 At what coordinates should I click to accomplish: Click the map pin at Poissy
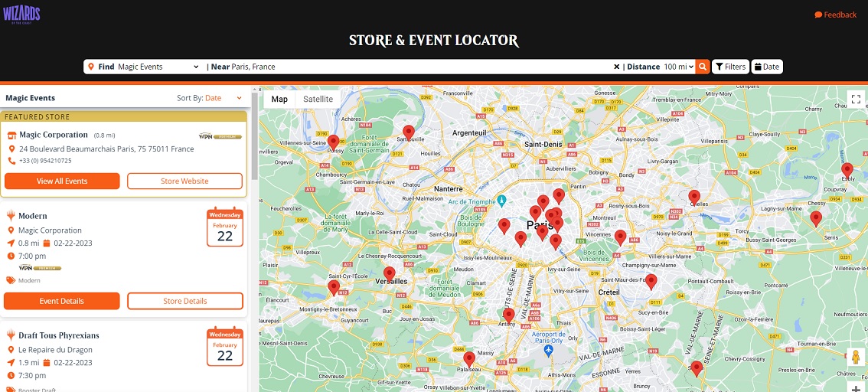point(333,143)
